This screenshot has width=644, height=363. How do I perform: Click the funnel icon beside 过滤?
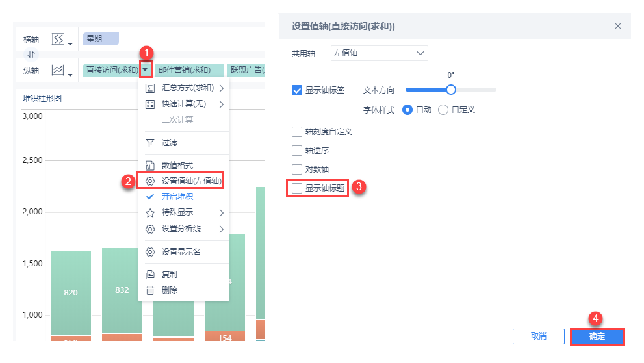pyautogui.click(x=149, y=143)
